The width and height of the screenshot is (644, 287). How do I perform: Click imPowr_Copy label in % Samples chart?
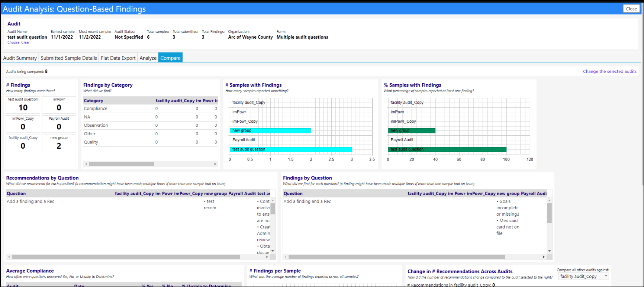(x=403, y=121)
